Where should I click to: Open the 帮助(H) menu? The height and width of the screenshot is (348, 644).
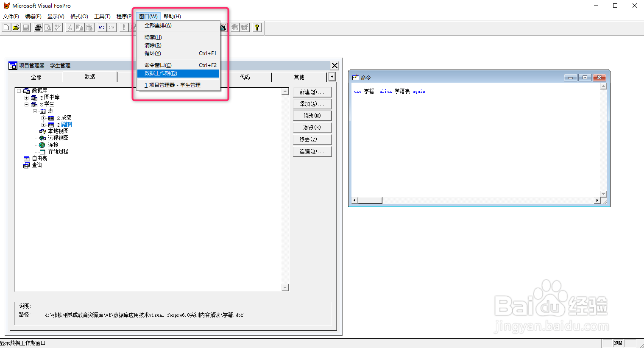click(x=172, y=17)
